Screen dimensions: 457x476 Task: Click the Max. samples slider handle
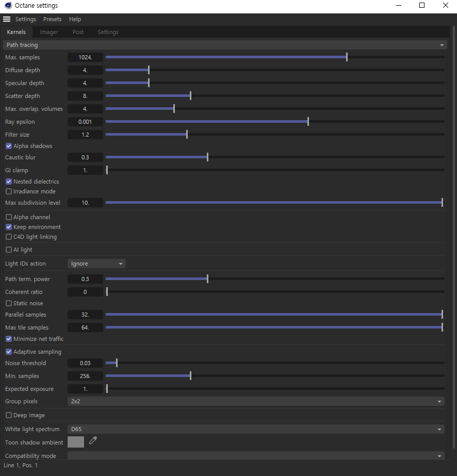coord(347,57)
